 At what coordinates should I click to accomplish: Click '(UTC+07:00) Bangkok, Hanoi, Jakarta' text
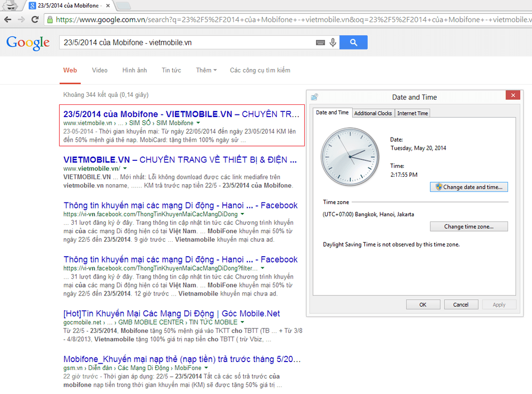point(369,215)
